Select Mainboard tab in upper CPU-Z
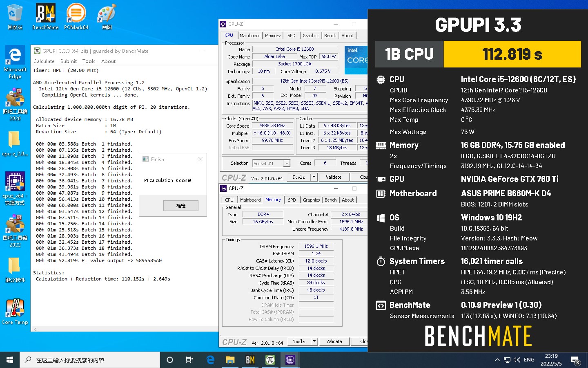Screen dimensions: 588x368 [250, 36]
